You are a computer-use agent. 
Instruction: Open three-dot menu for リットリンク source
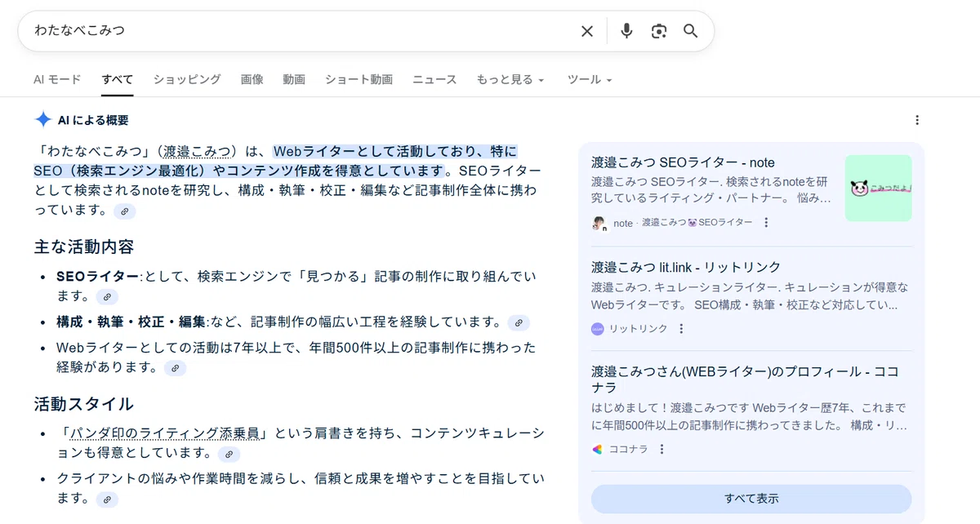click(x=682, y=329)
